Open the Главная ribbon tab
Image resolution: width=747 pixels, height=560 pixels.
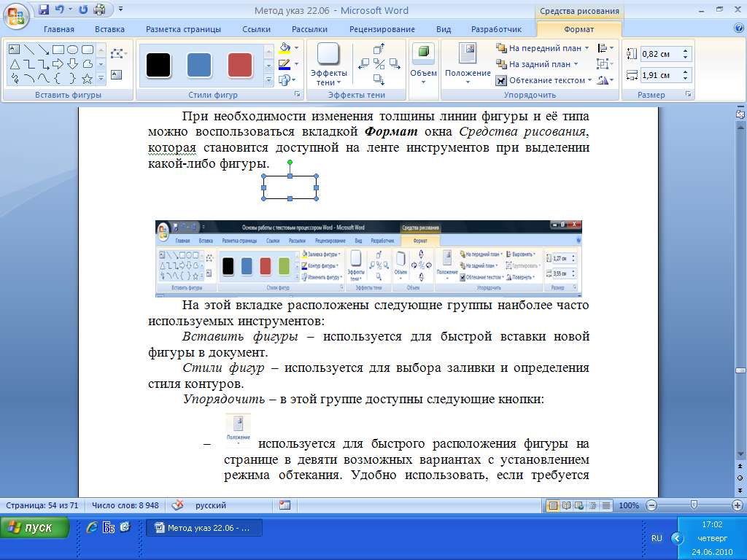[59, 29]
